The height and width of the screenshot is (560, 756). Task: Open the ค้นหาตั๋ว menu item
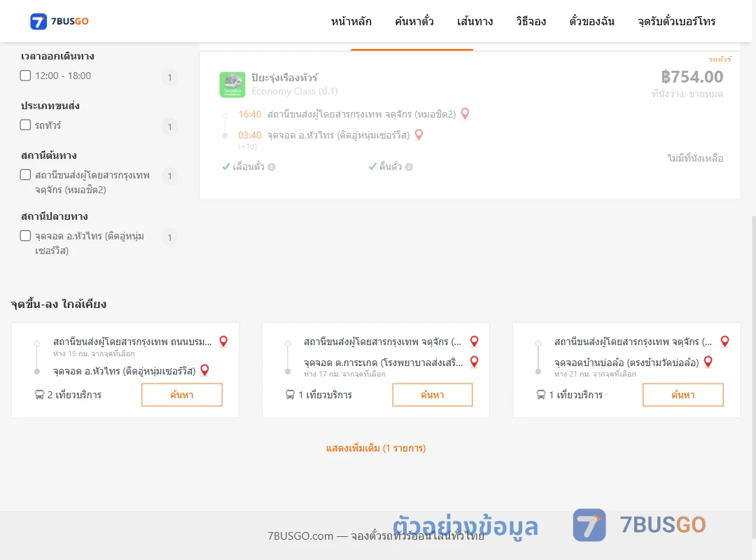point(414,22)
